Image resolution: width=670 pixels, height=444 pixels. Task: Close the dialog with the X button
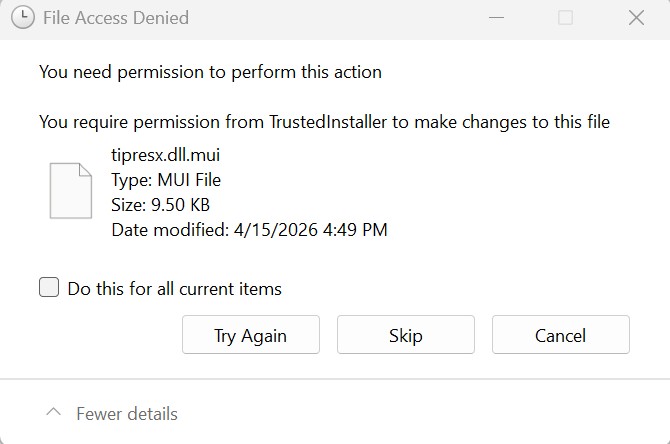tap(636, 18)
